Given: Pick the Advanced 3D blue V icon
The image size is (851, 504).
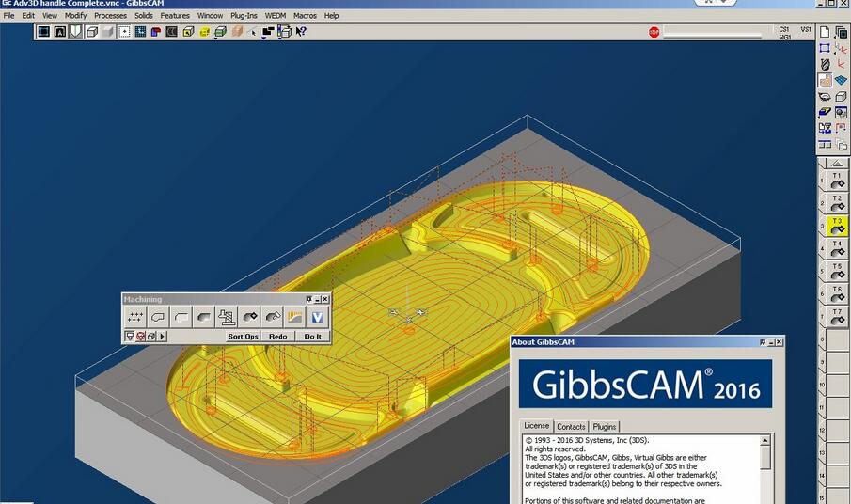Looking at the screenshot, I should (x=318, y=317).
